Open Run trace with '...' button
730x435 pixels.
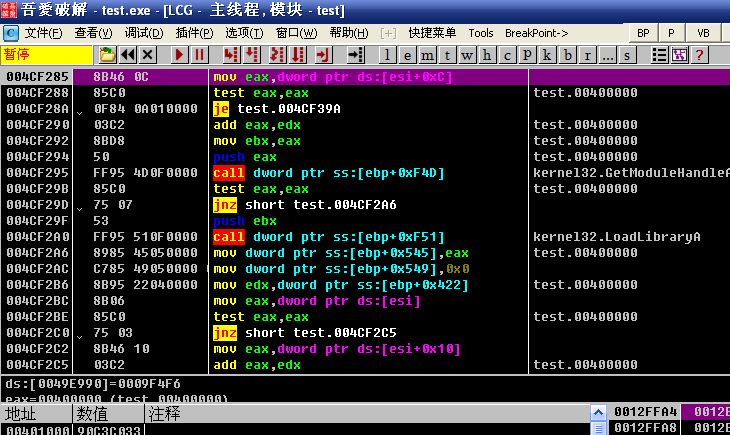click(x=608, y=55)
